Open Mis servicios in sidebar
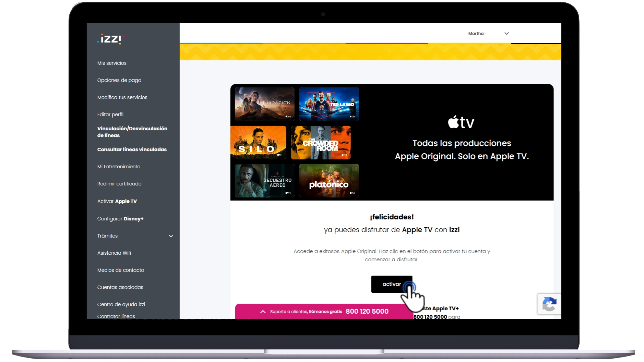The height and width of the screenshot is (362, 644). [112, 63]
